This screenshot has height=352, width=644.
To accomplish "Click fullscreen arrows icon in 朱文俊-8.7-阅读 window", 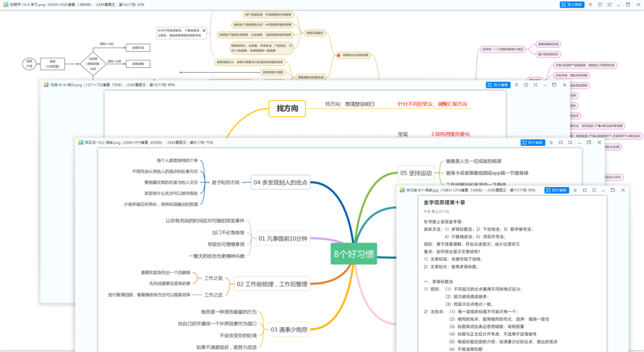I will [x=593, y=190].
